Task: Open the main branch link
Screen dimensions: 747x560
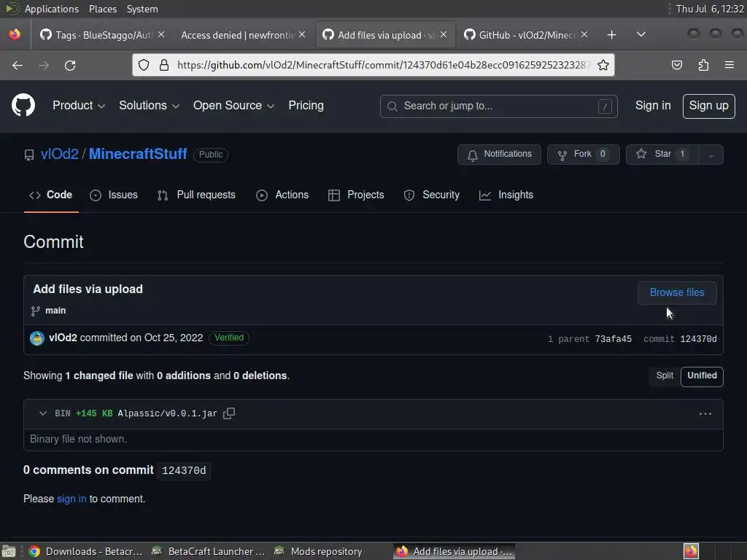Action: coord(55,311)
